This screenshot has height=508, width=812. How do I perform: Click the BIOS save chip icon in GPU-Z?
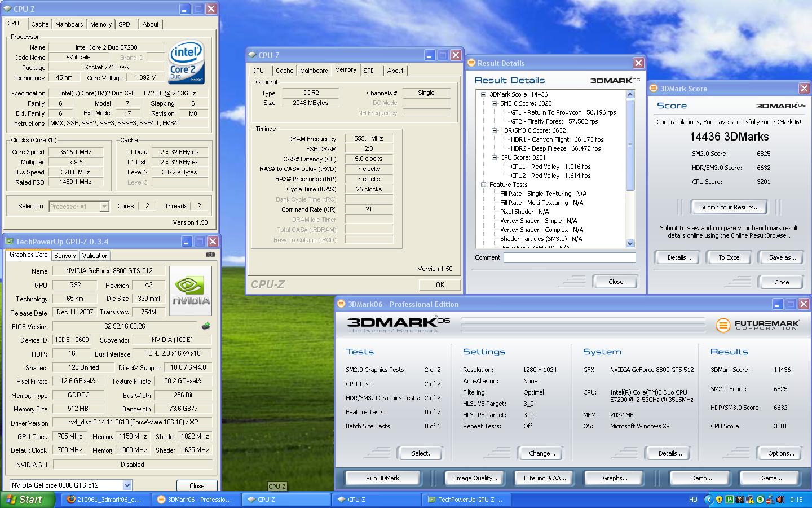[206, 326]
